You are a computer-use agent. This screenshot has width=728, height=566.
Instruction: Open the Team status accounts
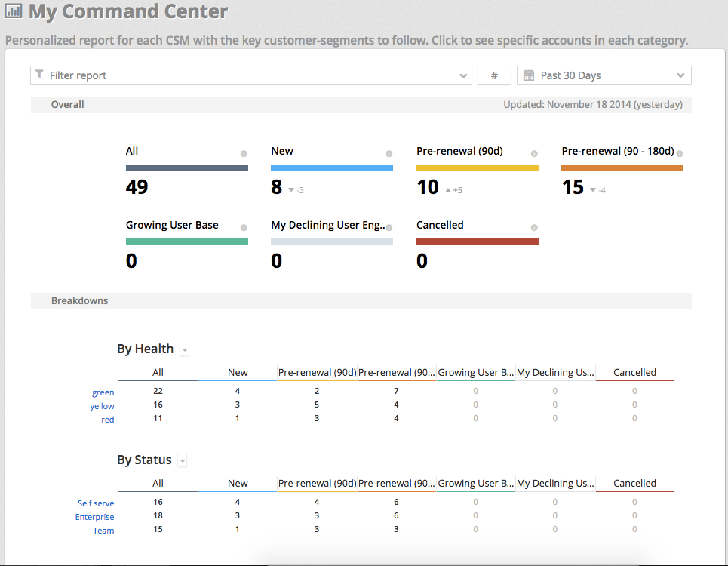pyautogui.click(x=103, y=531)
